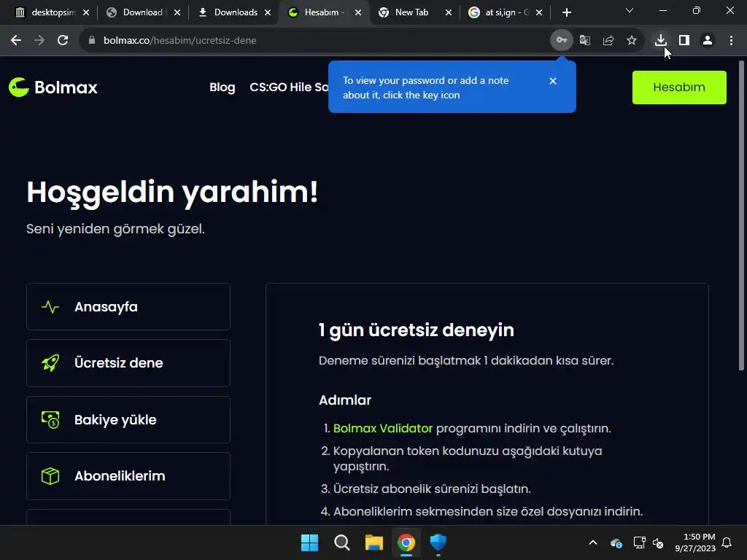747x560 pixels.
Task: Click the 'Adımlar' subheading
Action: coord(345,400)
